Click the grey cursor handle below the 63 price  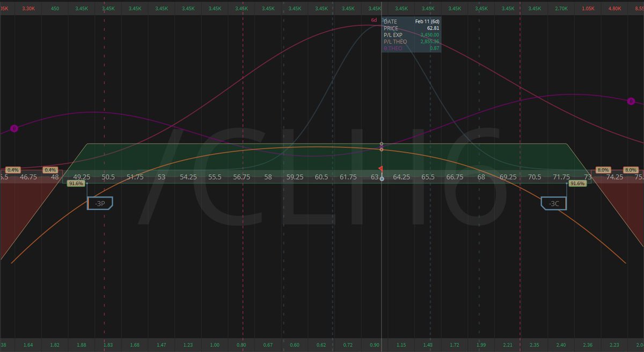[382, 178]
